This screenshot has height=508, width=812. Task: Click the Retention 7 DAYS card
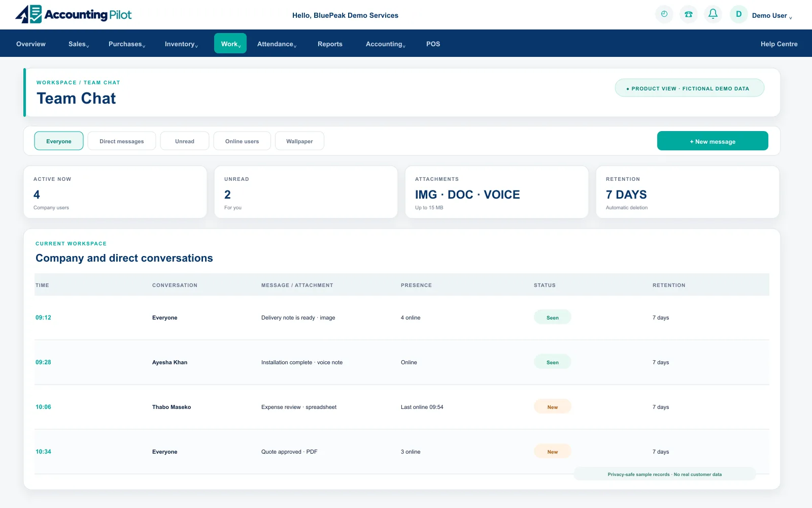[x=688, y=192]
